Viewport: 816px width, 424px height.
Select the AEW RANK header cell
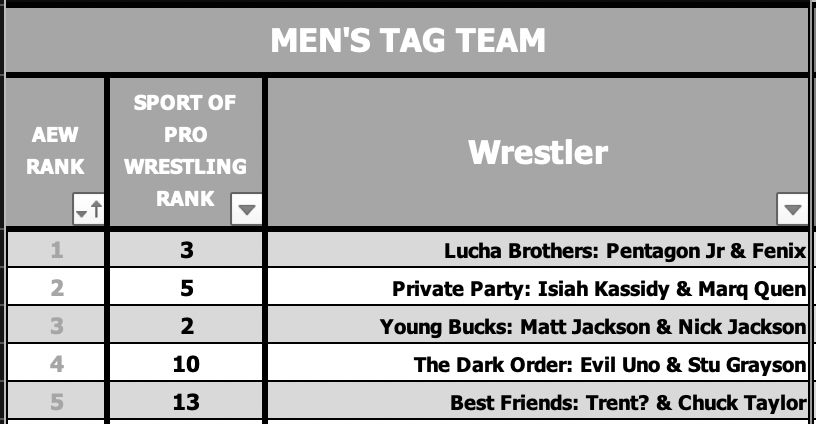point(55,151)
